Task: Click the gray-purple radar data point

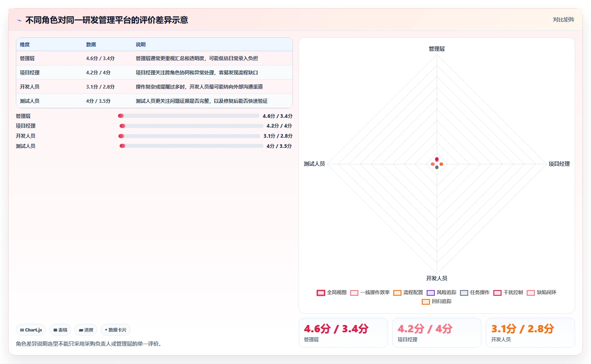Action: tap(437, 167)
